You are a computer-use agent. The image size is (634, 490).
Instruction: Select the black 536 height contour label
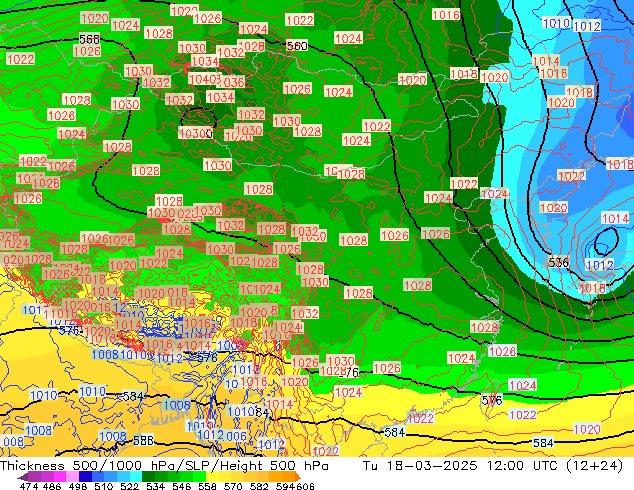coord(558,262)
